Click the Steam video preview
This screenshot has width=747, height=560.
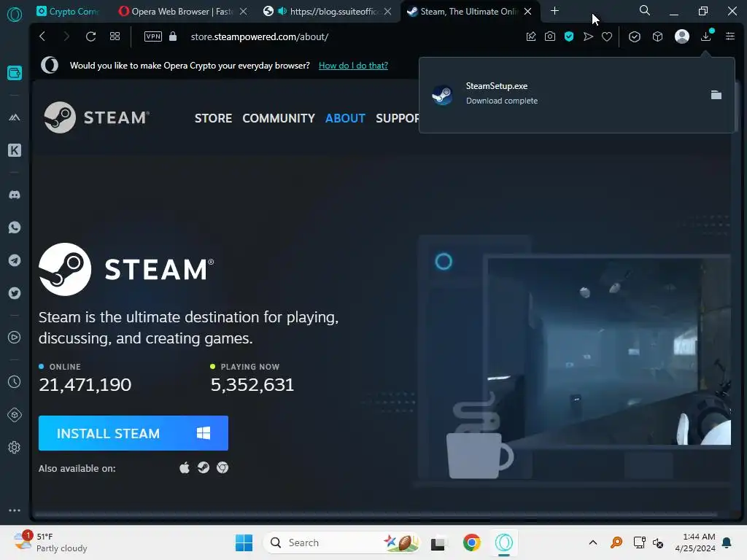[609, 351]
